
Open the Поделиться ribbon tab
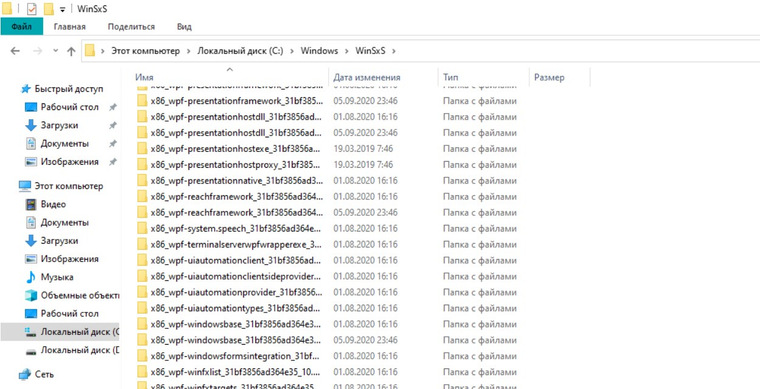(131, 27)
